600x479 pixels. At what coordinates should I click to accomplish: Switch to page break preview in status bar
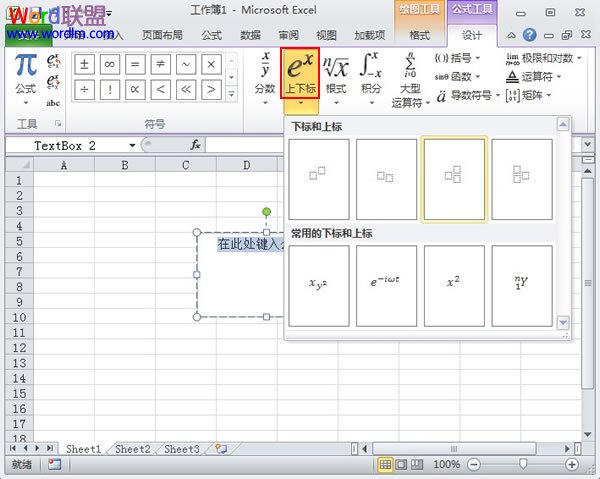tap(420, 465)
